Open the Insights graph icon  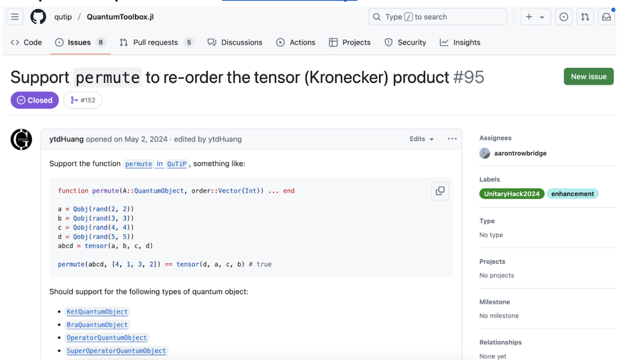(x=444, y=42)
